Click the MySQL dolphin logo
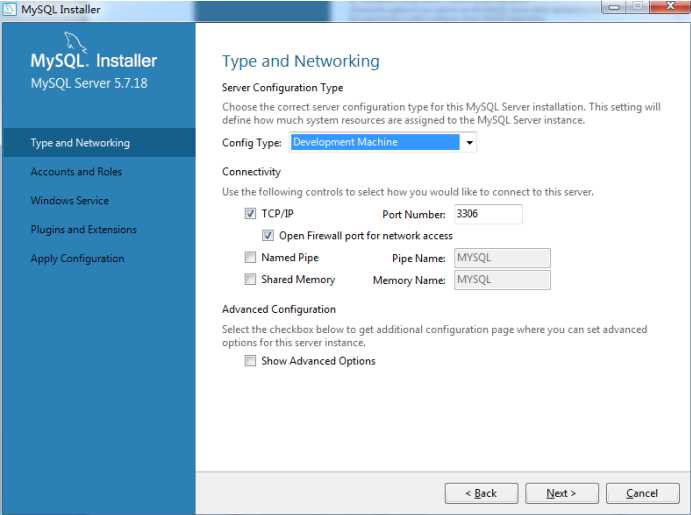691x515 pixels. click(75, 42)
